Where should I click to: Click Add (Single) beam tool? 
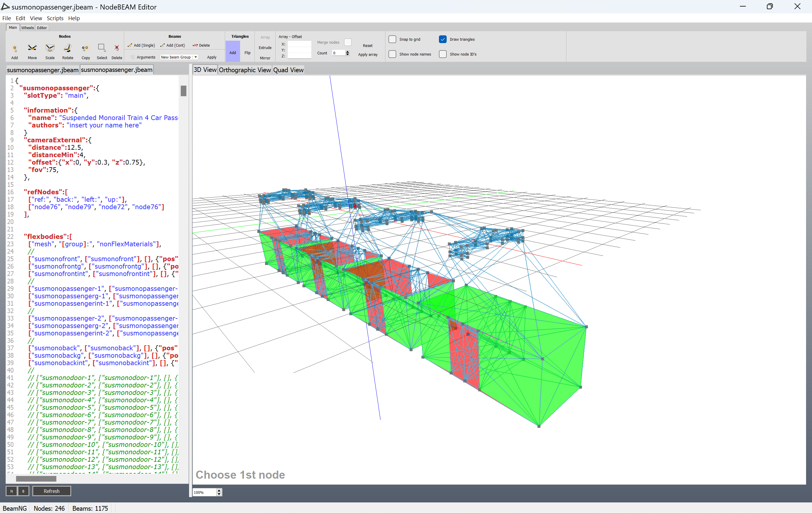[141, 45]
